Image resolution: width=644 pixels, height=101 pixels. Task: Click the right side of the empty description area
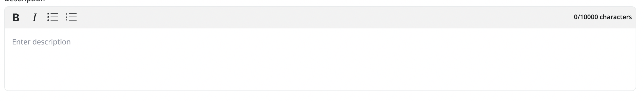click(552, 59)
